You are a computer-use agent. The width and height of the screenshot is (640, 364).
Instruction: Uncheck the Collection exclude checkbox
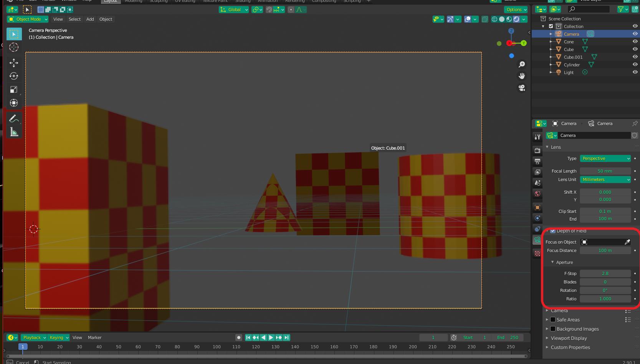pos(551,26)
